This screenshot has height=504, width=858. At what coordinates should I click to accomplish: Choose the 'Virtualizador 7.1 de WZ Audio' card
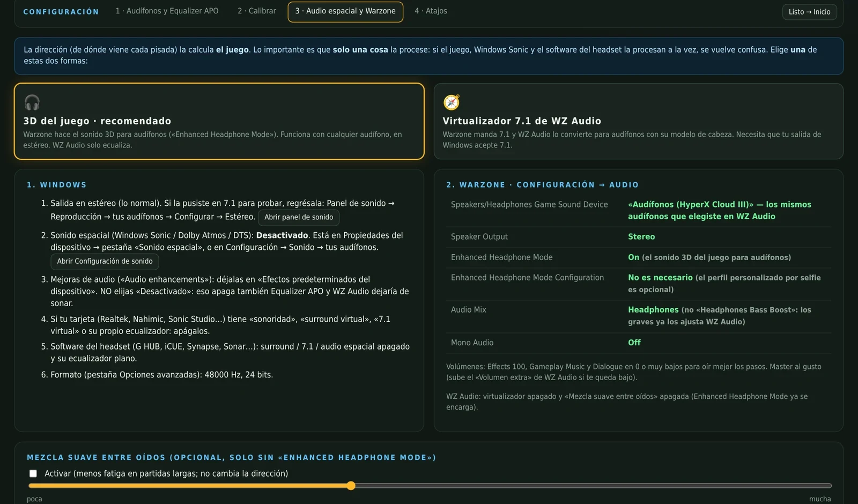(639, 121)
